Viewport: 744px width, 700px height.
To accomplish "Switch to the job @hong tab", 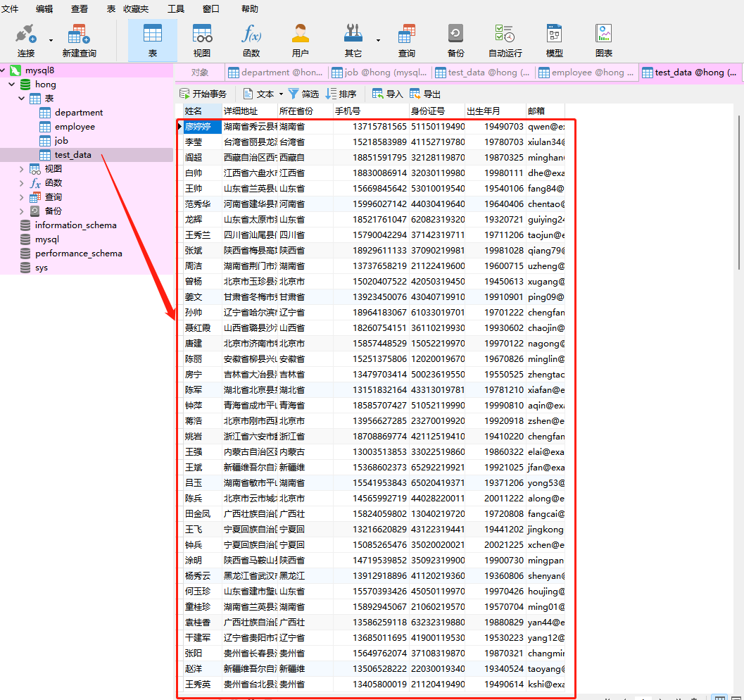I will click(x=379, y=73).
